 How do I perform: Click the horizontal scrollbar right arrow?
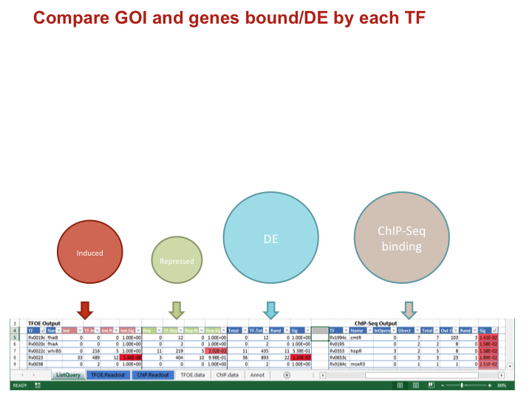pos(502,375)
